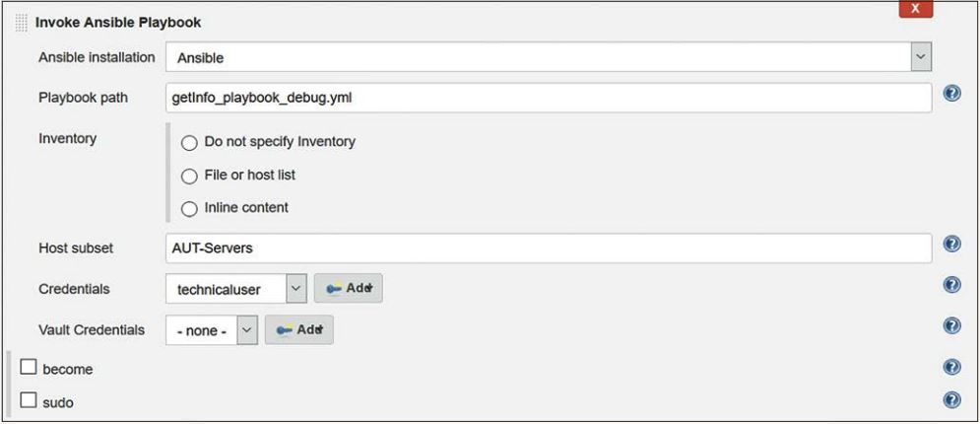Expand the Ansible installation dropdown
The height and width of the screenshot is (424, 980).
pos(920,57)
